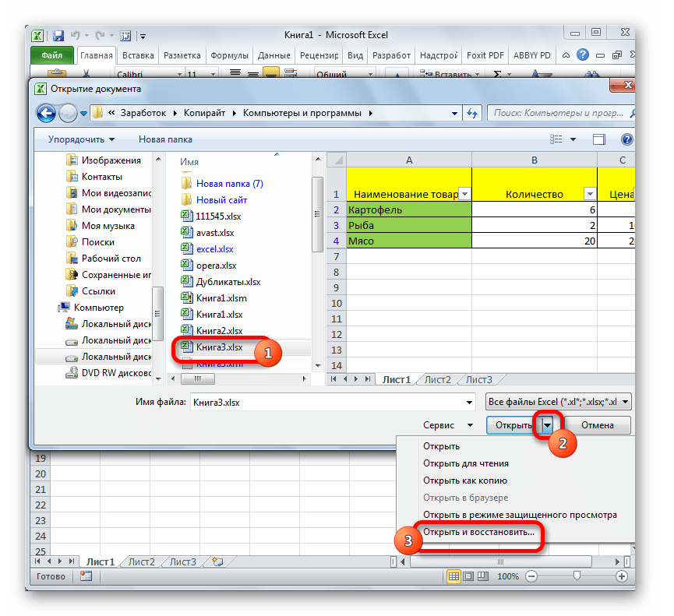Open the Excel Help question mark icon
Screen dimensions: 674x616
coord(582,55)
